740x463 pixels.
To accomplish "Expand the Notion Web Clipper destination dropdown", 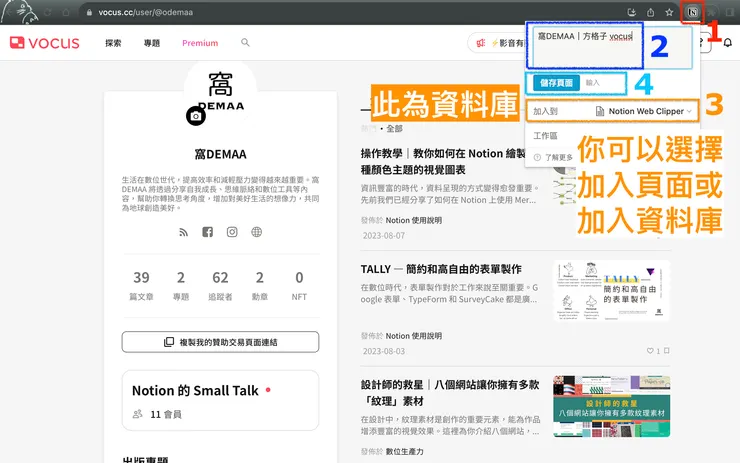I will coord(646,111).
